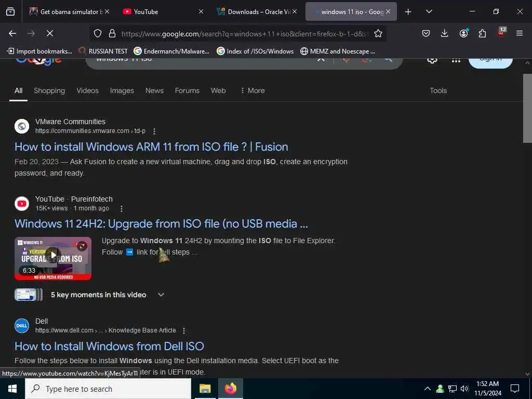Select the Forums search filter
This screenshot has width=532, height=399.
pos(187,90)
